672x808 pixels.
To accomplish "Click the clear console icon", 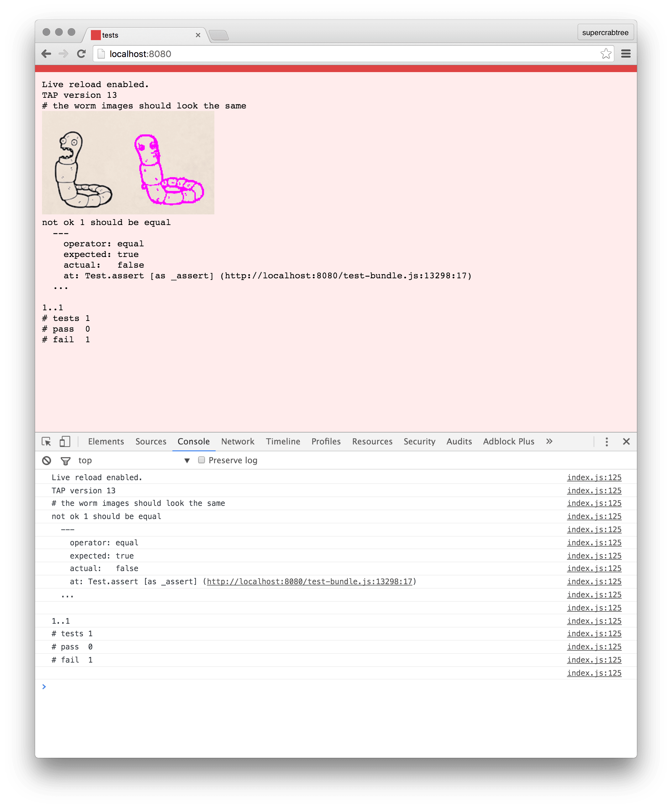I will (x=46, y=460).
